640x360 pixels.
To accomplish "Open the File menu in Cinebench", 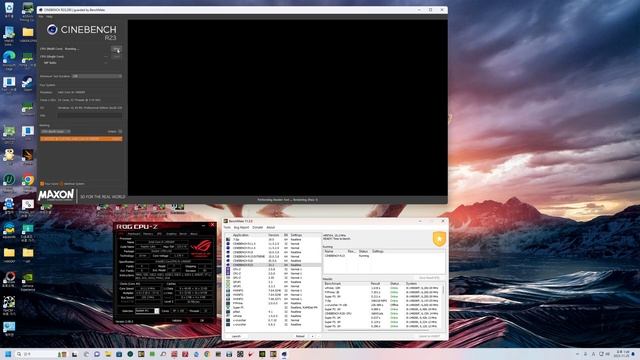I will (41, 17).
